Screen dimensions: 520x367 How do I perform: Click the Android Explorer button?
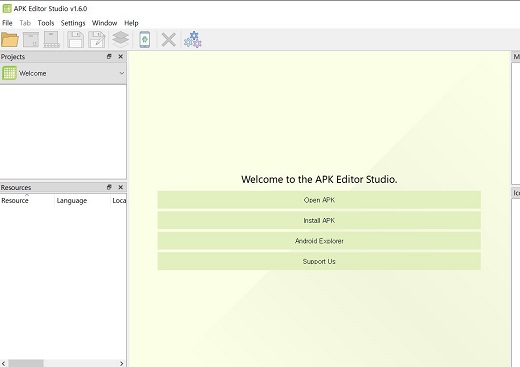pyautogui.click(x=319, y=241)
